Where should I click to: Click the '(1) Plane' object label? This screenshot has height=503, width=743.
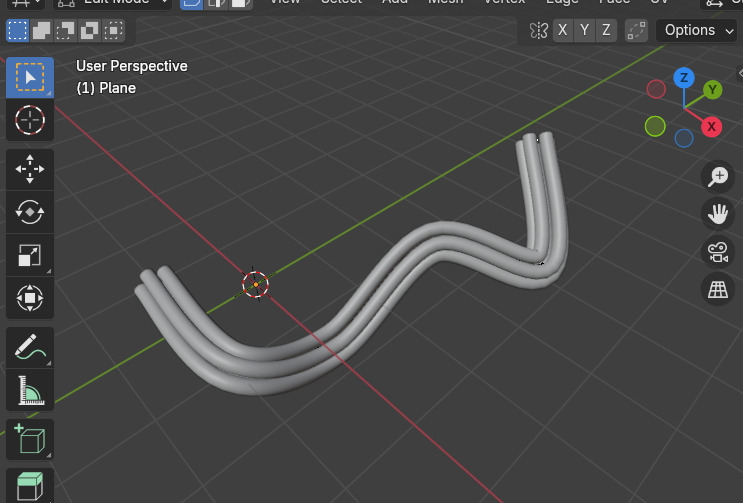tap(106, 88)
